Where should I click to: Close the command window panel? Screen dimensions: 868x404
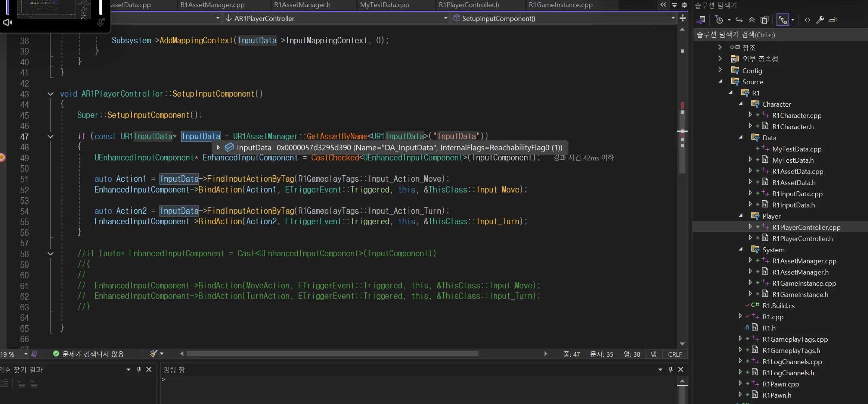[x=681, y=369]
